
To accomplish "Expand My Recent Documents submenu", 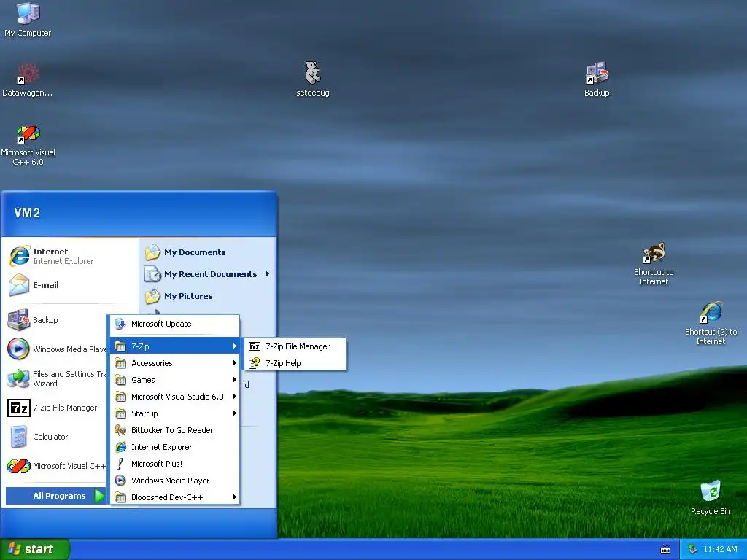I will click(x=208, y=274).
